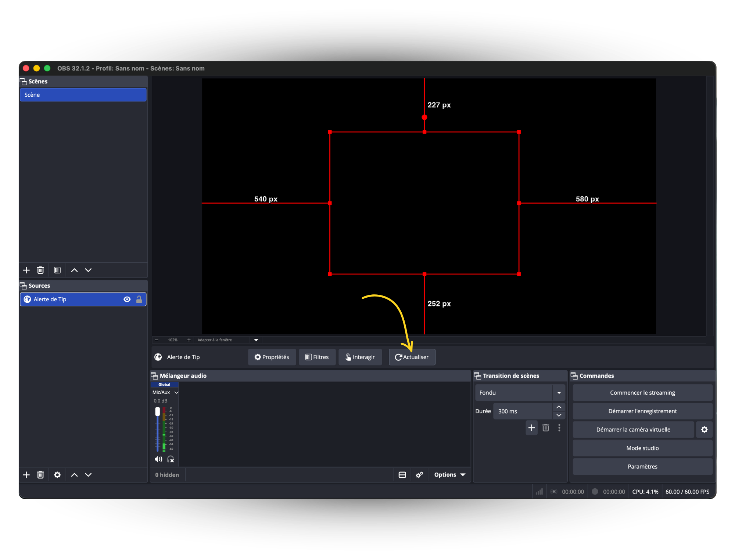Toggle lock on Alerte de Tip source
The height and width of the screenshot is (560, 735).
139,299
